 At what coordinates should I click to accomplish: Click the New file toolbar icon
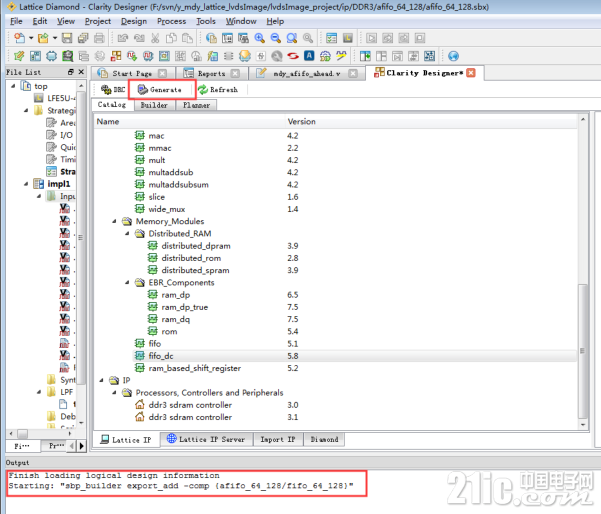point(19,38)
